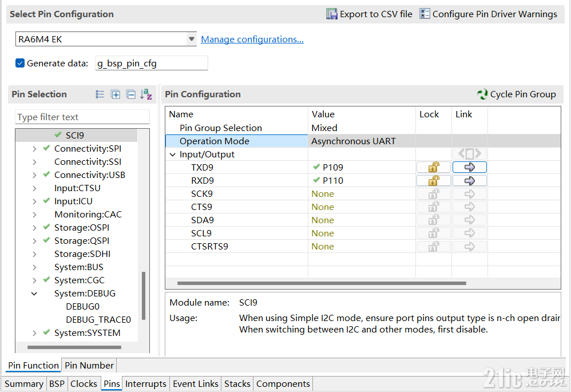The width and height of the screenshot is (571, 392).
Task: Click lock icon in CTS9 row
Action: coord(433,207)
